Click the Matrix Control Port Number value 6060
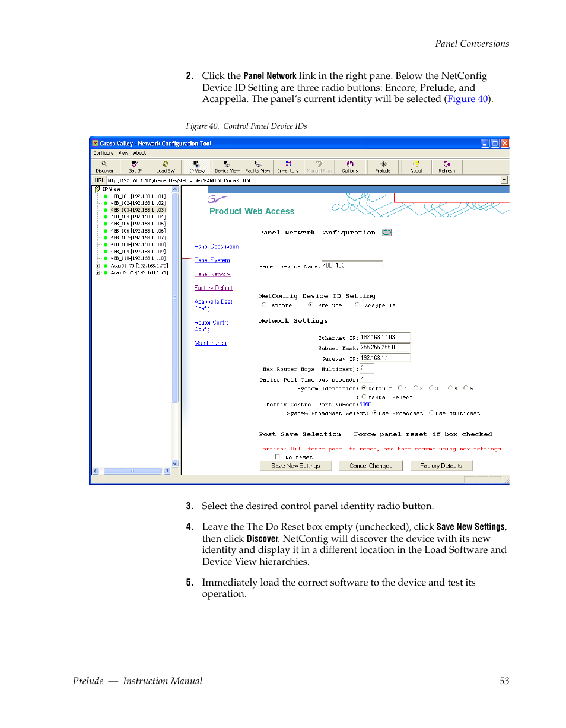This screenshot has height=728, width=566. [x=365, y=405]
